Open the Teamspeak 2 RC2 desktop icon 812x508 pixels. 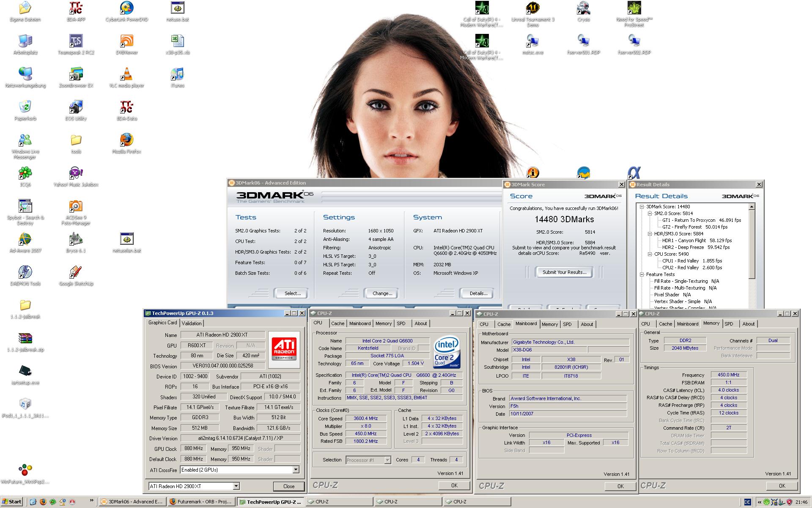[76, 44]
